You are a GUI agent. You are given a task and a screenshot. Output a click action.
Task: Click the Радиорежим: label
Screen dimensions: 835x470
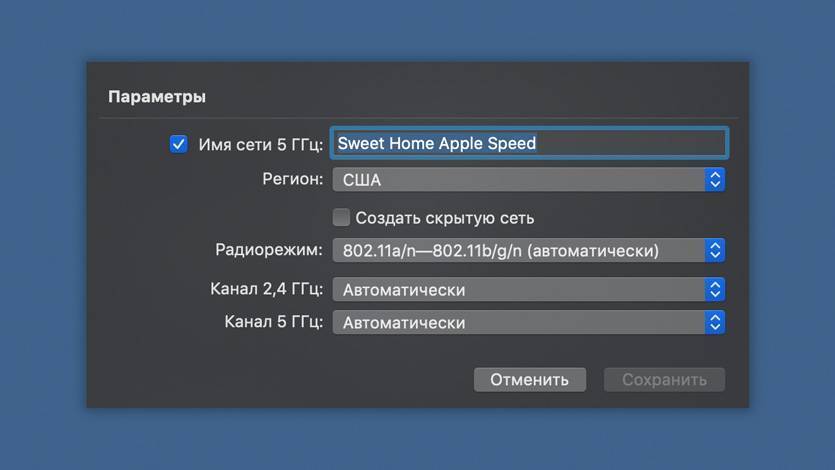269,250
